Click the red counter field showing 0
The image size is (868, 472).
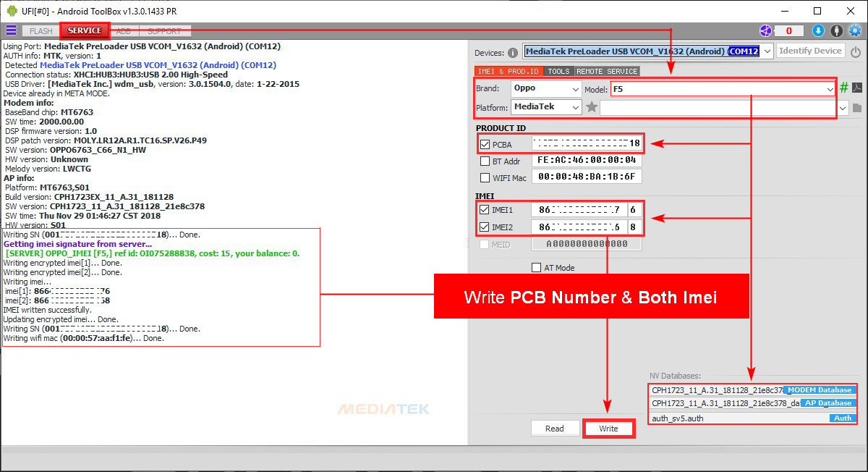pyautogui.click(x=789, y=30)
